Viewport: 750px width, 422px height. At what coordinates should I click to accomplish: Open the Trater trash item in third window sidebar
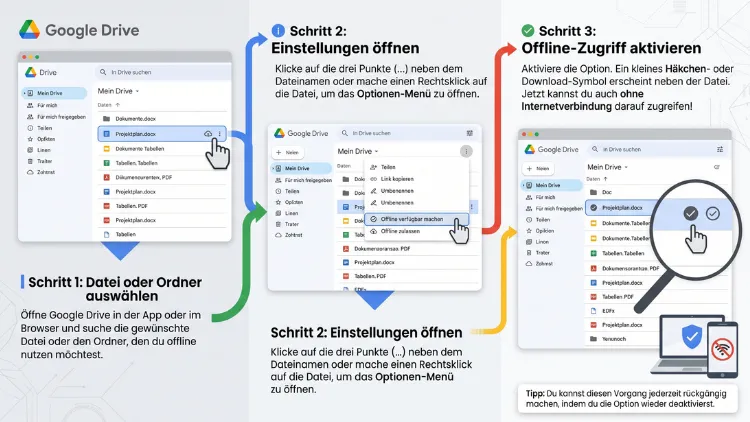coord(538,253)
